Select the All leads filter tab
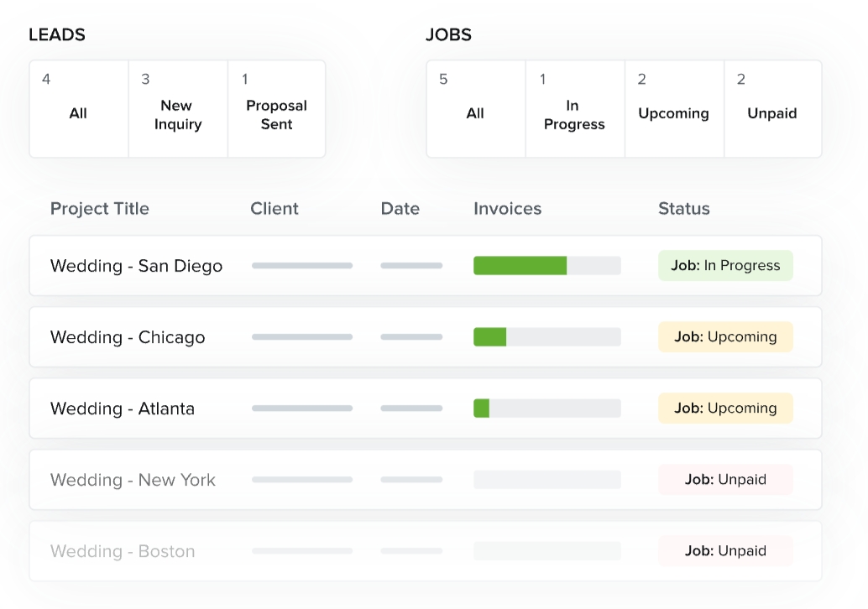Screen dimensions: 868x609 click(x=78, y=109)
